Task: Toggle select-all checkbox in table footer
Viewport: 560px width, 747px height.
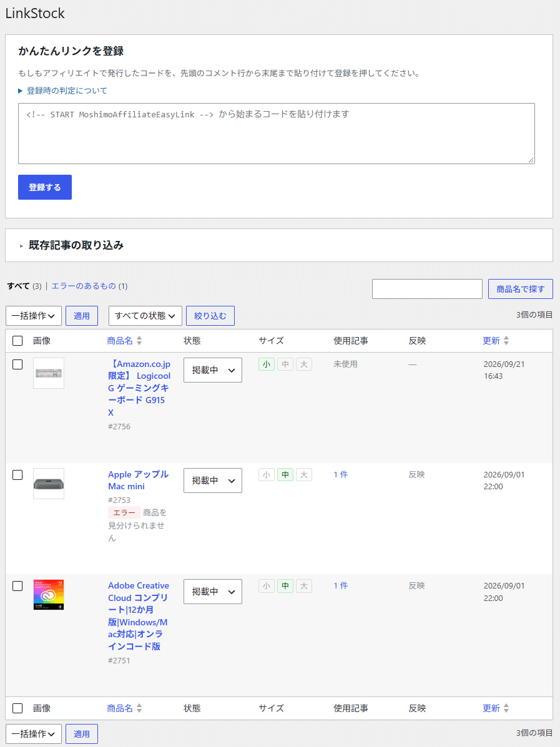Action: 17,708
